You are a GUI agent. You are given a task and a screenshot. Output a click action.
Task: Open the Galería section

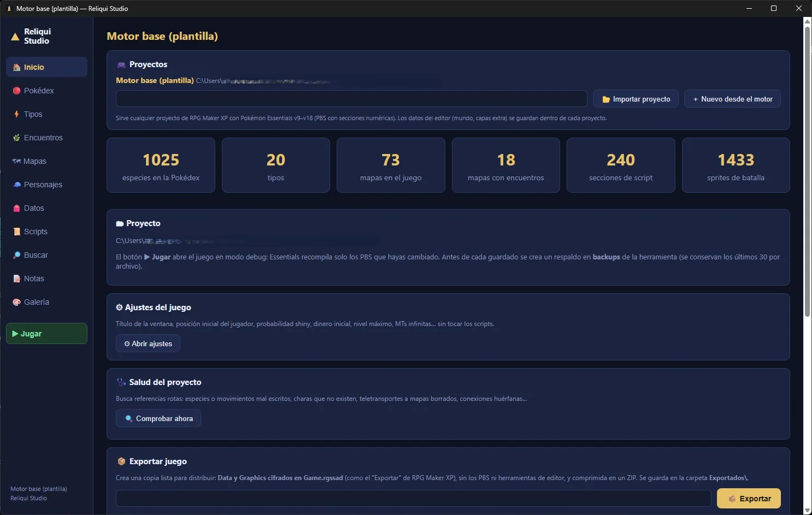click(x=46, y=302)
